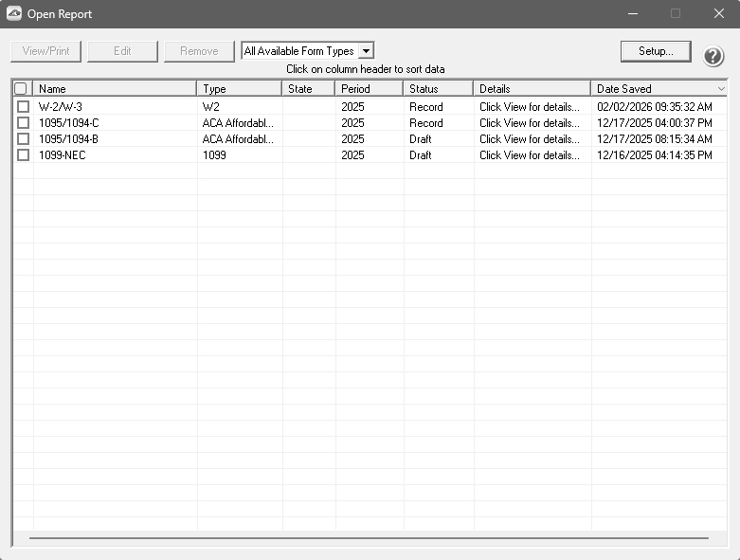
Task: Open the Setup... button
Action: [x=656, y=51]
